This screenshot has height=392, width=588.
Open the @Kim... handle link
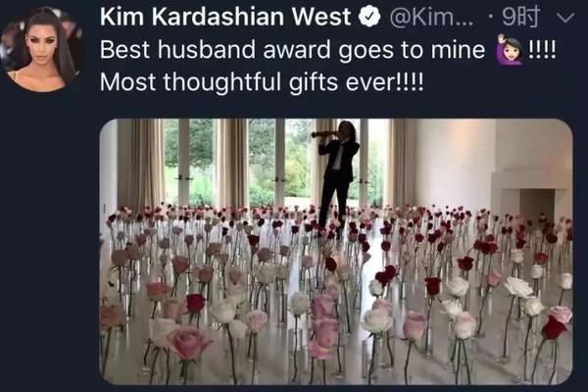coord(431,17)
